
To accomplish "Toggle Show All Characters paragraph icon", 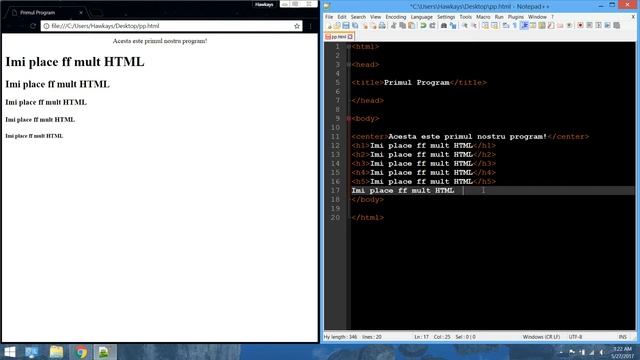I will tap(515, 26).
